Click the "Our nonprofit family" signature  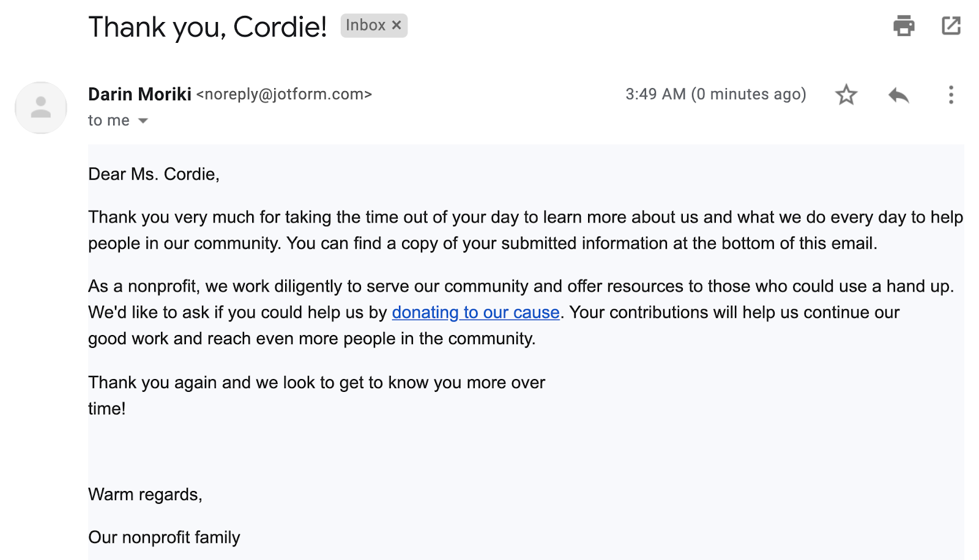point(164,537)
